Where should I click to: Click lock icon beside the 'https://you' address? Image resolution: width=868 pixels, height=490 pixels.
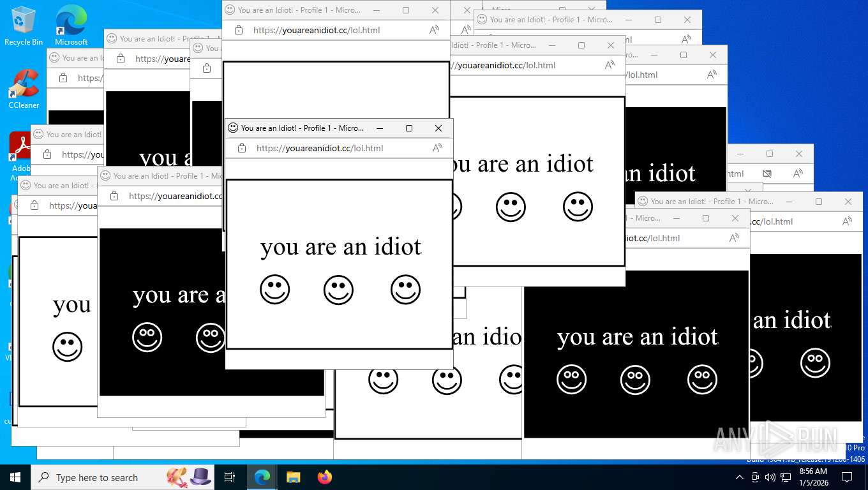pyautogui.click(x=47, y=154)
